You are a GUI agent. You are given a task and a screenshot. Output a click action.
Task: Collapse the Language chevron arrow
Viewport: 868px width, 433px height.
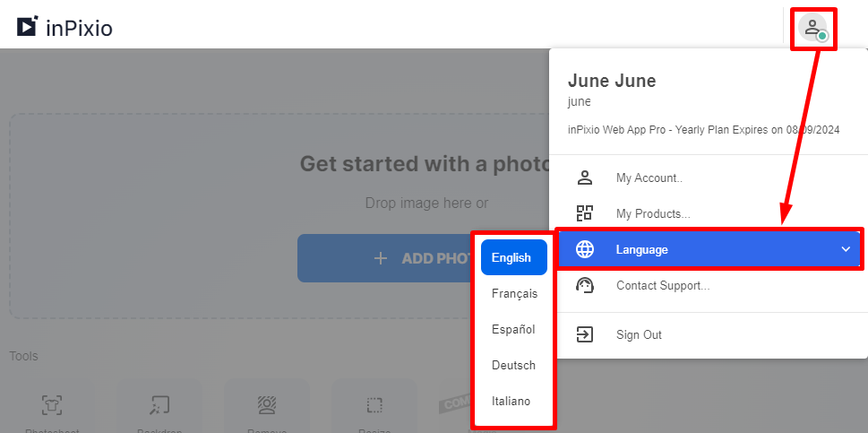pyautogui.click(x=846, y=249)
